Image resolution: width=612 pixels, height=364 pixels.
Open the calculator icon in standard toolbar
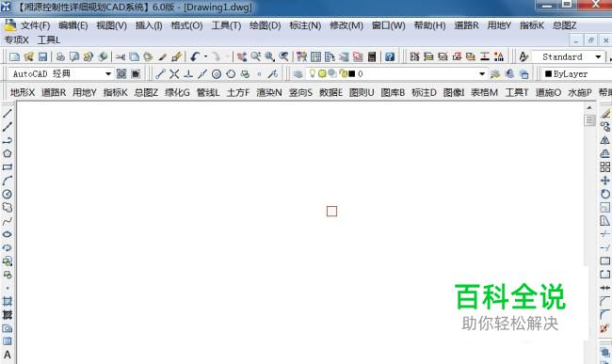tap(372, 56)
